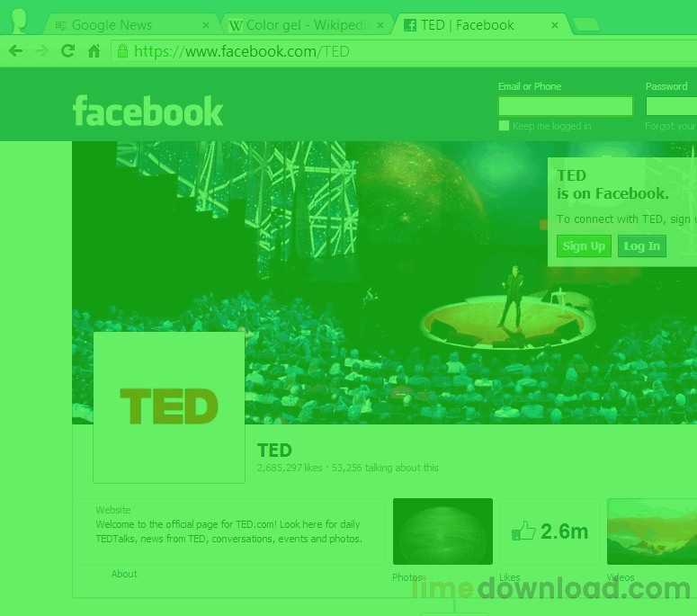Click the Facebook tab favicon

(410, 25)
